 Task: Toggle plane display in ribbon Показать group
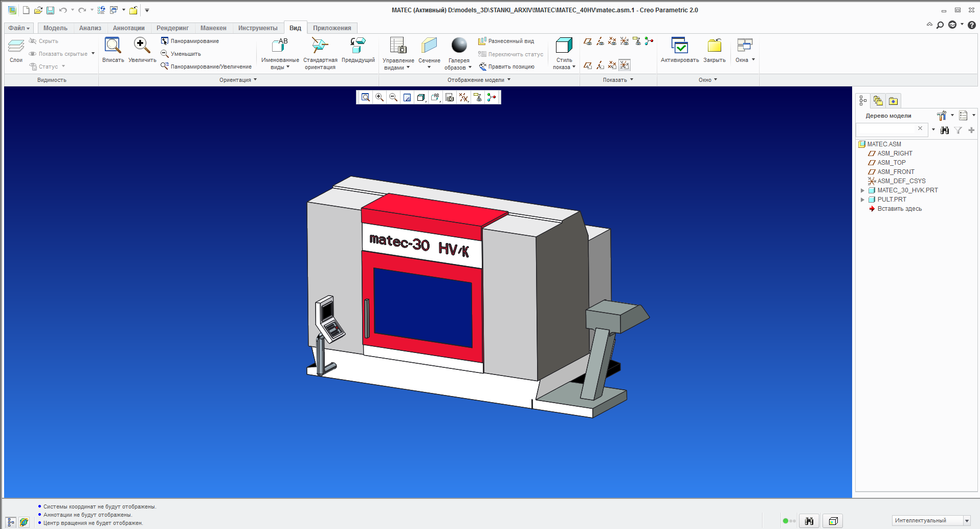588,41
